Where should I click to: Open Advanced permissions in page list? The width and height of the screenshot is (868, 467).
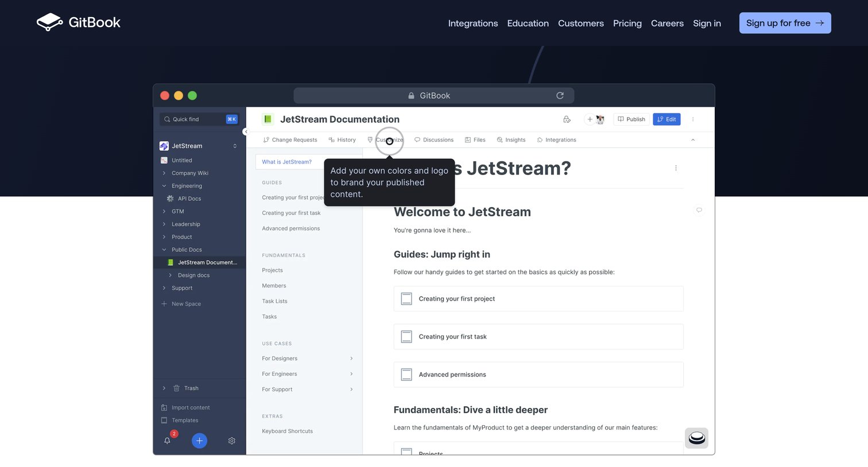(x=291, y=228)
